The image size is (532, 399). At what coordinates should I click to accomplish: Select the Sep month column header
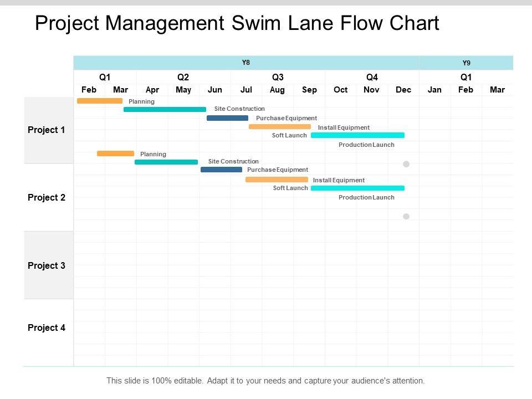309,90
